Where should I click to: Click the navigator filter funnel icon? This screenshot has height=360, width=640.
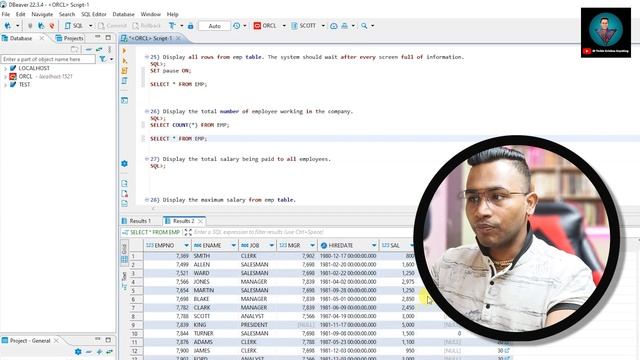tap(102, 59)
